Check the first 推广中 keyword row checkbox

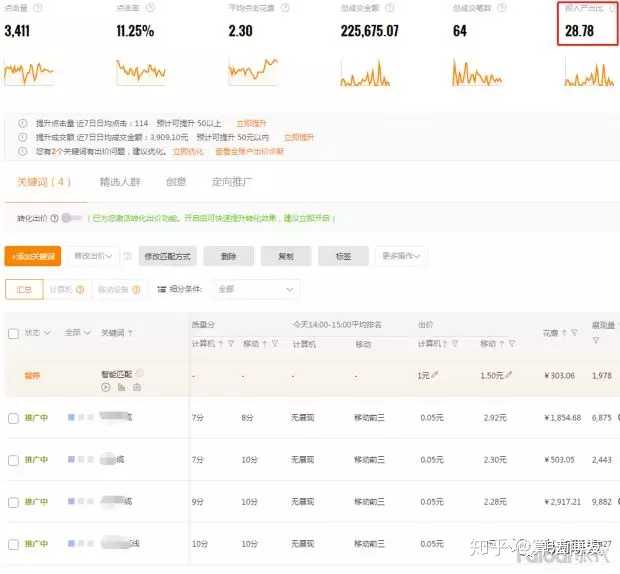[x=13, y=417]
